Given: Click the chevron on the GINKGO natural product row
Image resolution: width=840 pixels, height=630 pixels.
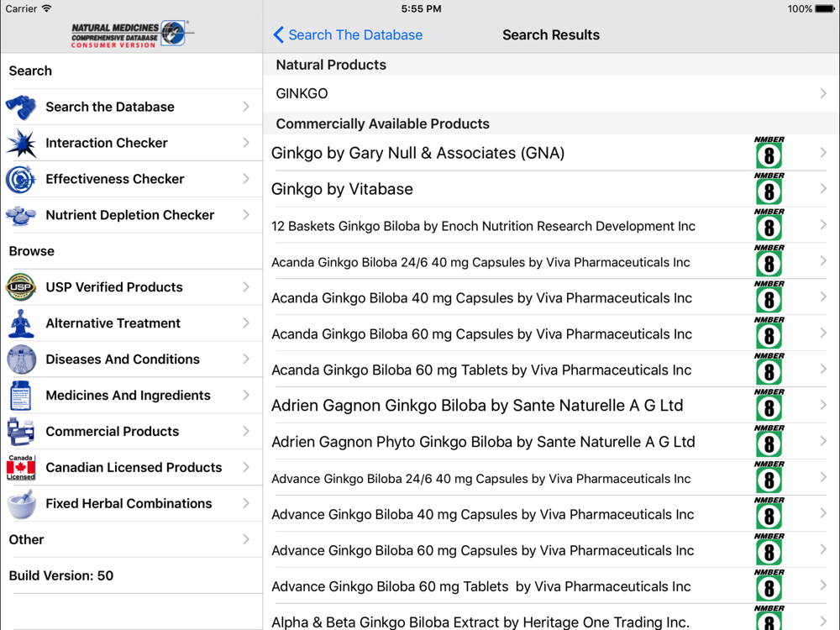Looking at the screenshot, I should point(823,93).
